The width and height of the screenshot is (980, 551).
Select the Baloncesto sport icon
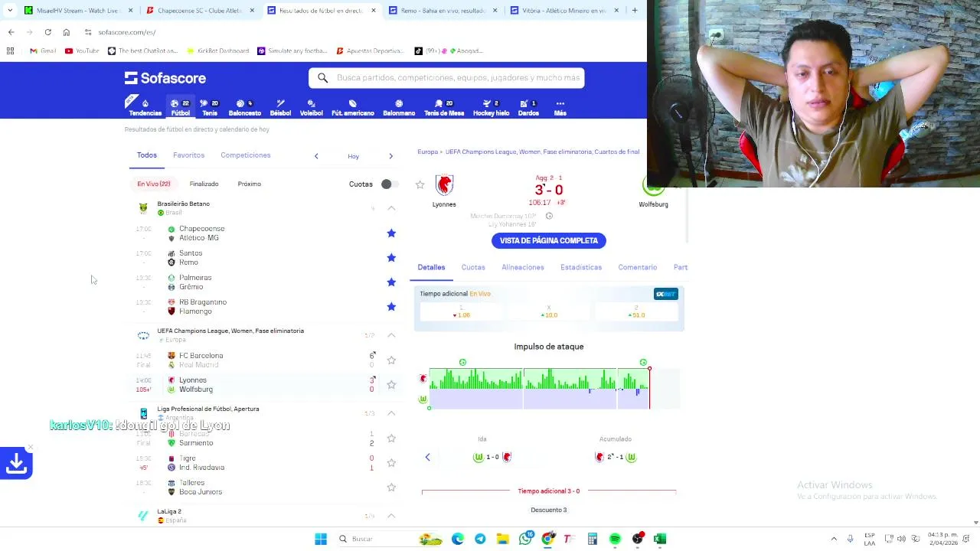(x=244, y=108)
